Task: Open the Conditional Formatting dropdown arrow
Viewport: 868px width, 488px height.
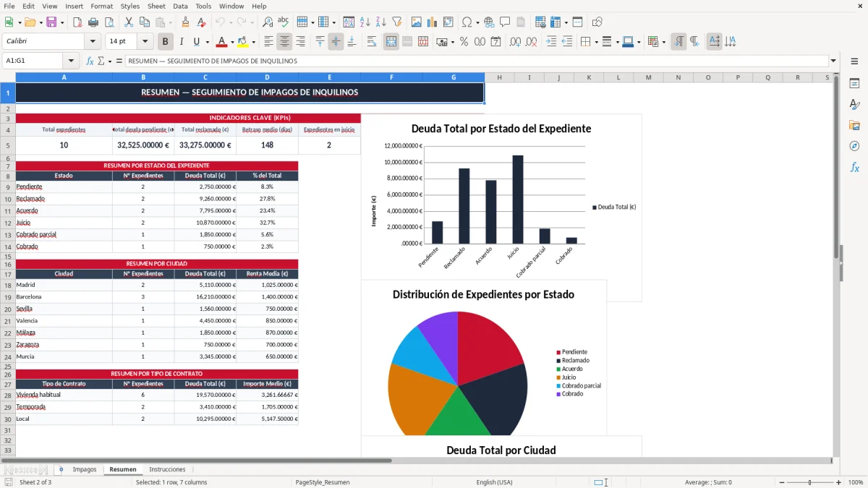Action: click(x=663, y=42)
